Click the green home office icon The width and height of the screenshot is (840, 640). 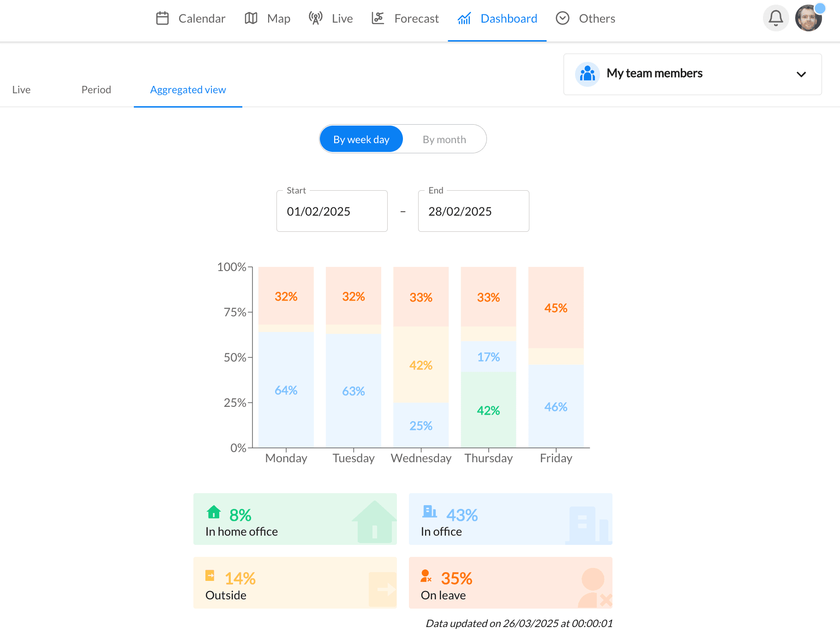click(x=213, y=513)
